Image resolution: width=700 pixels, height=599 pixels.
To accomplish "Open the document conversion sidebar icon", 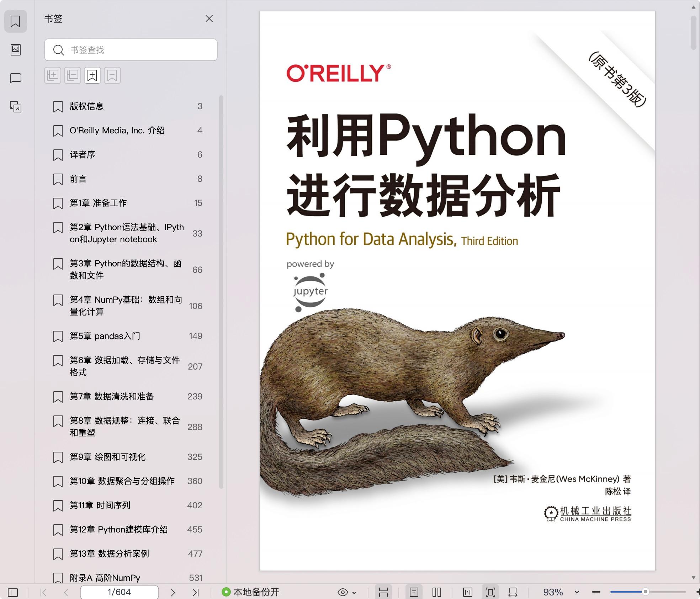I will click(15, 106).
